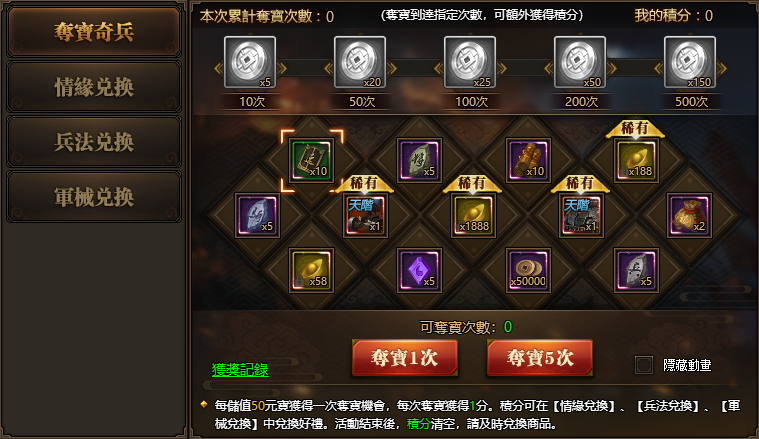Select the gold ingot x58 prize icon

pyautogui.click(x=312, y=270)
